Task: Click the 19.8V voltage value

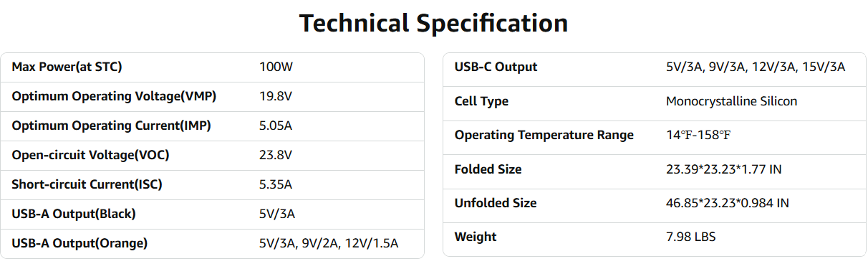Action: coord(276,96)
